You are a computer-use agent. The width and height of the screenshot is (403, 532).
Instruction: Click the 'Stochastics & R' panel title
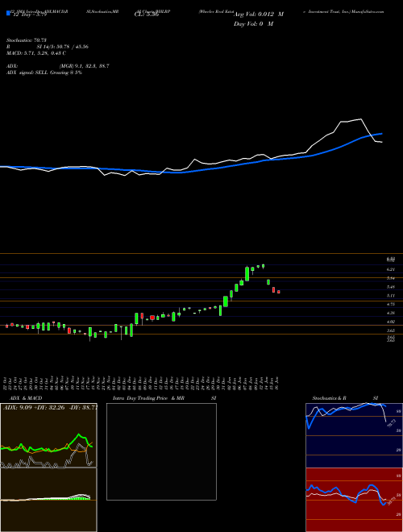point(330,398)
